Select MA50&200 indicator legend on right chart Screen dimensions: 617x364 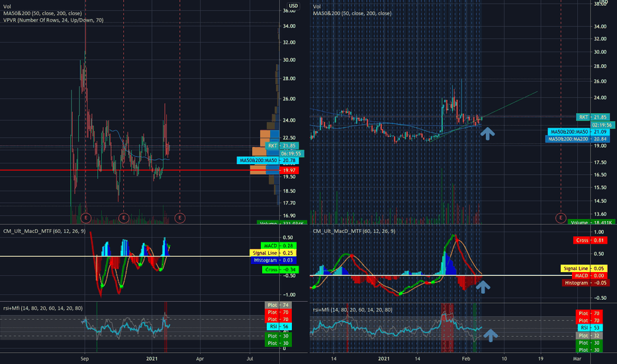pos(352,13)
